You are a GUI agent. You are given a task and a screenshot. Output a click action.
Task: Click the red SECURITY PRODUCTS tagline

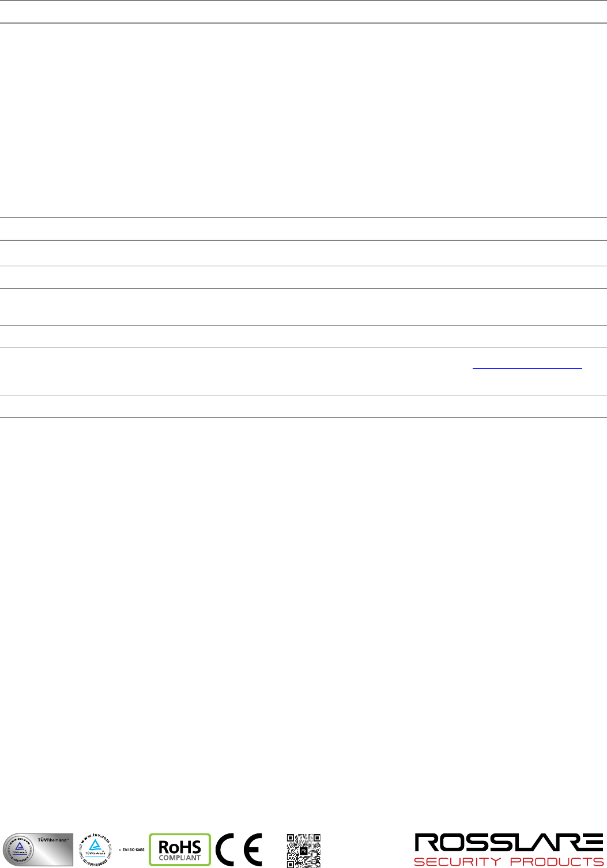pos(509,862)
